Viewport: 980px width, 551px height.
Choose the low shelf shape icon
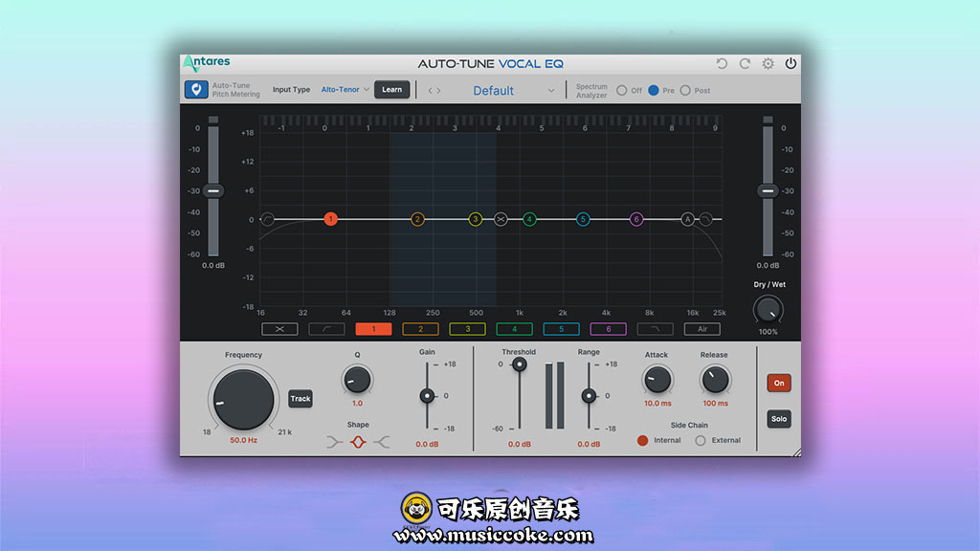click(x=334, y=443)
